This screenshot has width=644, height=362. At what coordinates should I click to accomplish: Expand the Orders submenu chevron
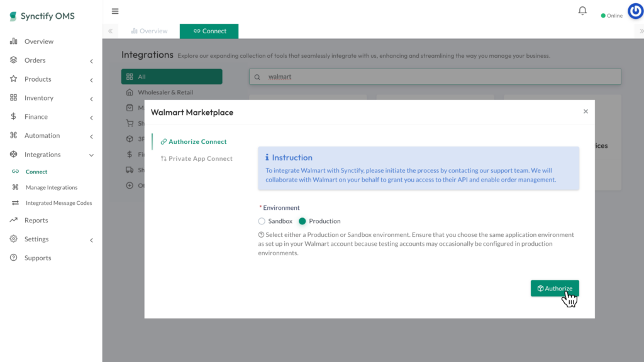pyautogui.click(x=92, y=61)
